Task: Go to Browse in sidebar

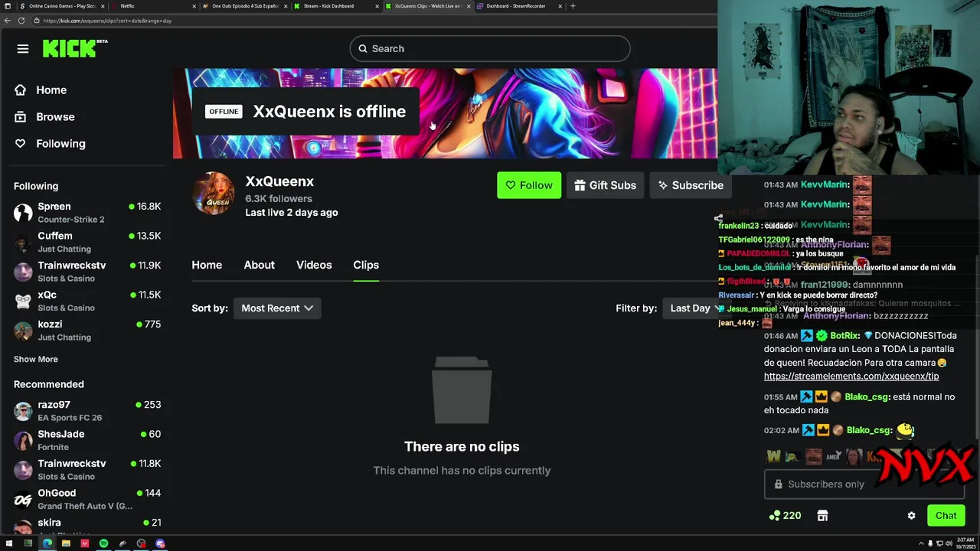Action: coord(55,117)
